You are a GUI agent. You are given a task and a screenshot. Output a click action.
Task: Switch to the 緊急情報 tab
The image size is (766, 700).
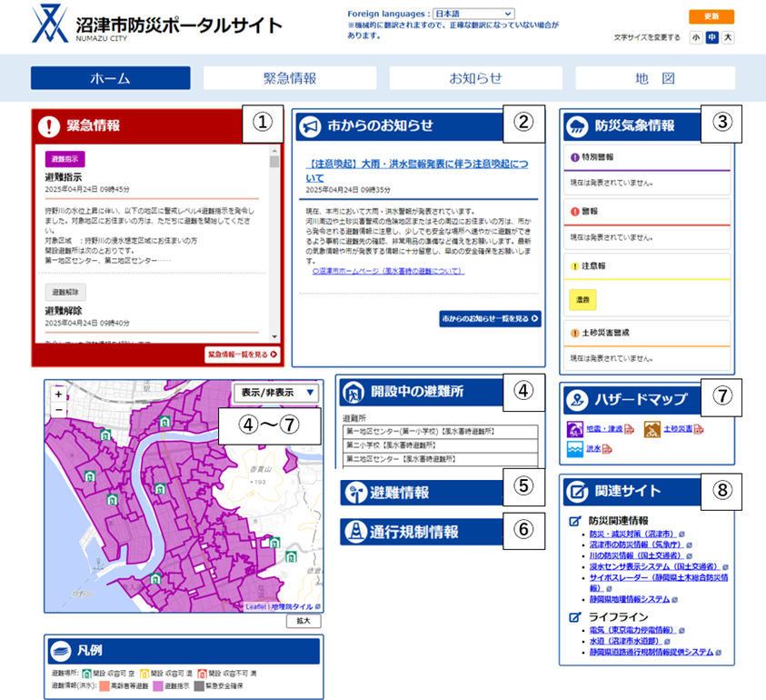click(x=290, y=78)
